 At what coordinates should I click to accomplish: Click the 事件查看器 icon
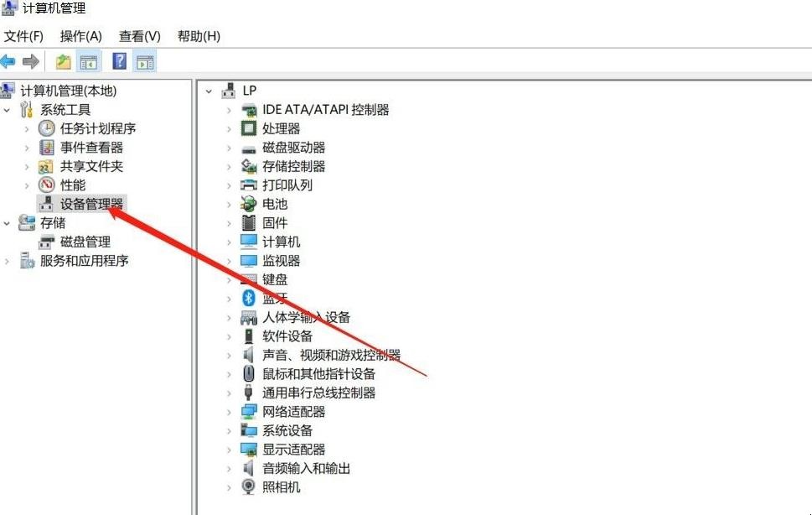point(47,148)
